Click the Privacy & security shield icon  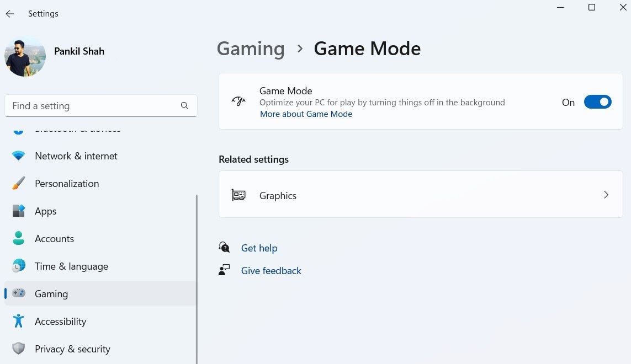(x=19, y=349)
